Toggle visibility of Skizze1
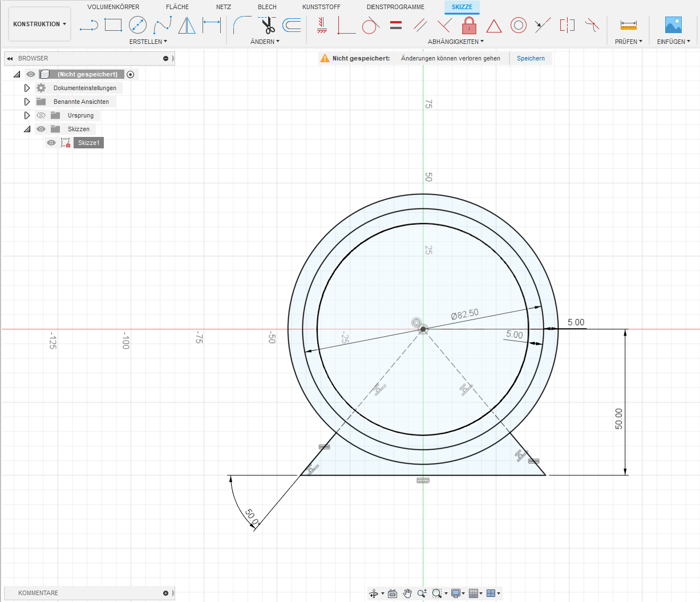Viewport: 700px width, 602px height. (x=51, y=143)
